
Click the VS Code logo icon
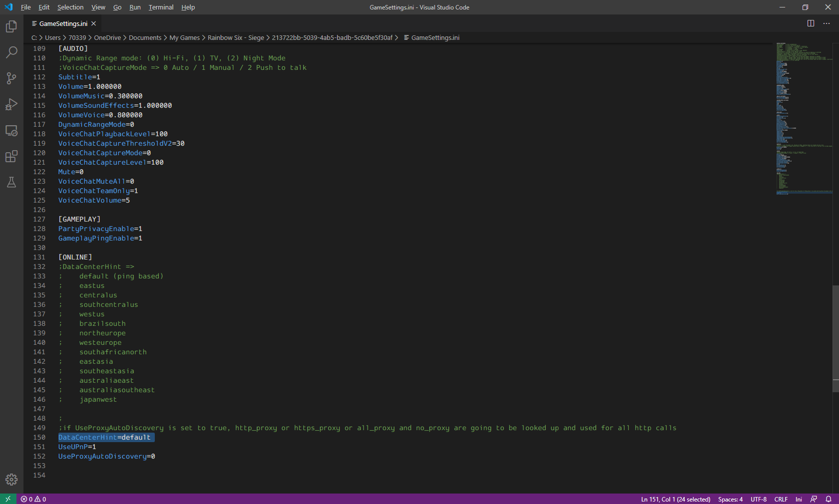[8, 7]
